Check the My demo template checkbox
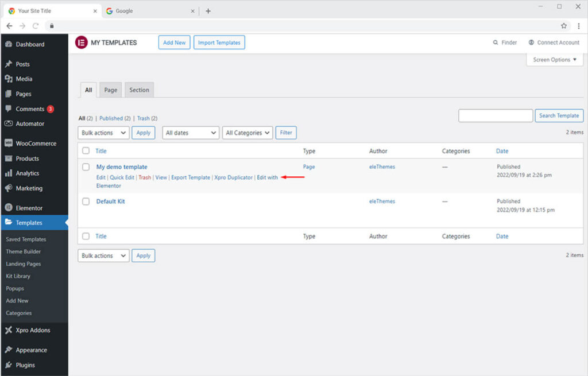The width and height of the screenshot is (588, 376). pos(86,167)
